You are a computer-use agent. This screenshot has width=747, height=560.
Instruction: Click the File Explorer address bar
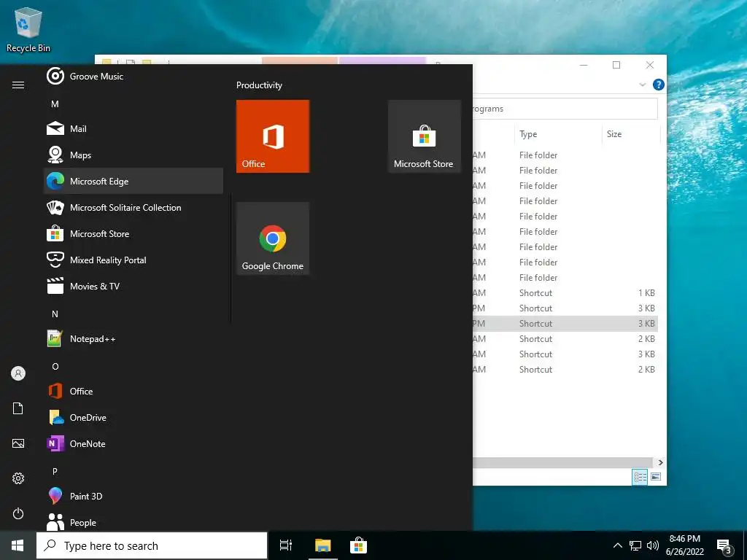pos(565,109)
